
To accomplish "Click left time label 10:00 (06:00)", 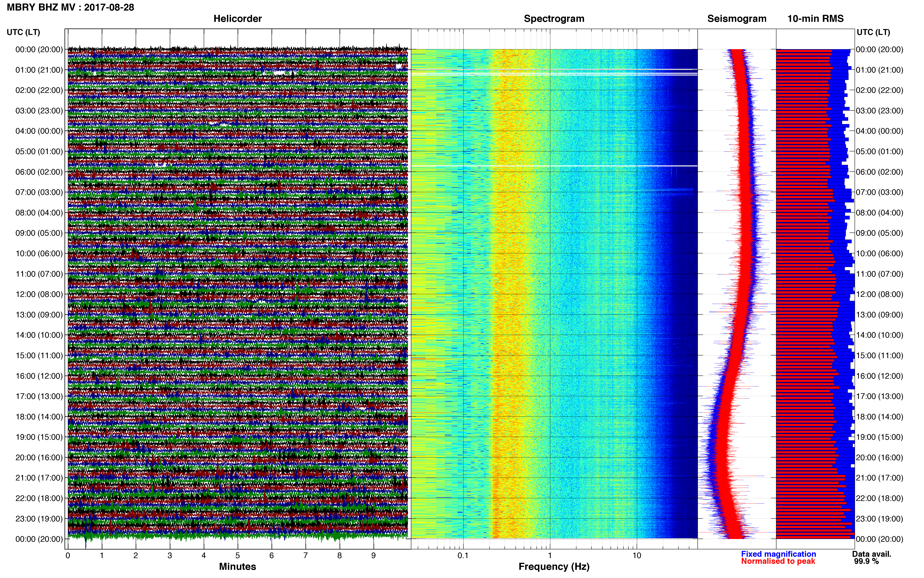I will click(x=39, y=253).
